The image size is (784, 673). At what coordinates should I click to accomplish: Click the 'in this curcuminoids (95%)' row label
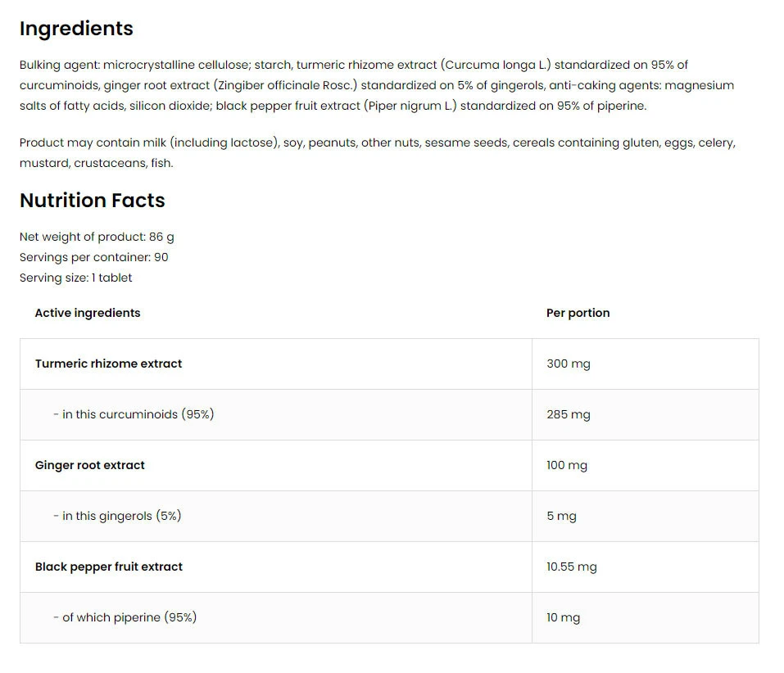pyautogui.click(x=133, y=414)
